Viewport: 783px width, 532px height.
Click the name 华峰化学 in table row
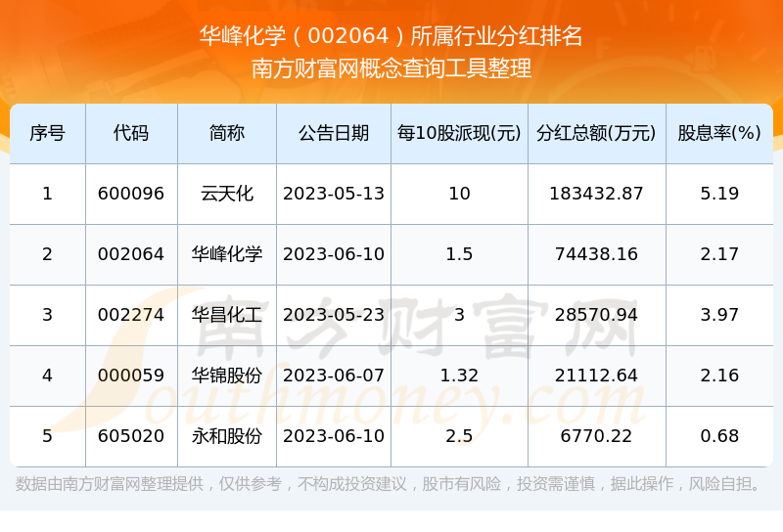(x=227, y=254)
